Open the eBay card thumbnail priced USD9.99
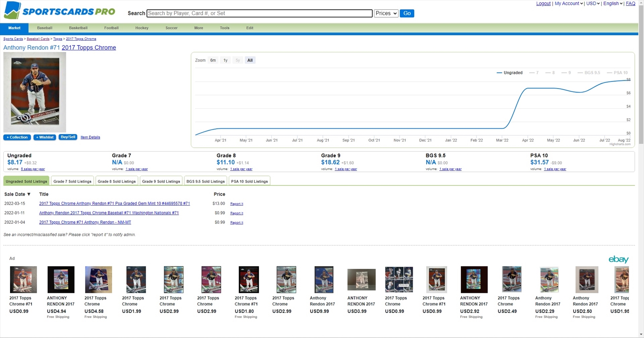The width and height of the screenshot is (644, 338). [x=324, y=279]
